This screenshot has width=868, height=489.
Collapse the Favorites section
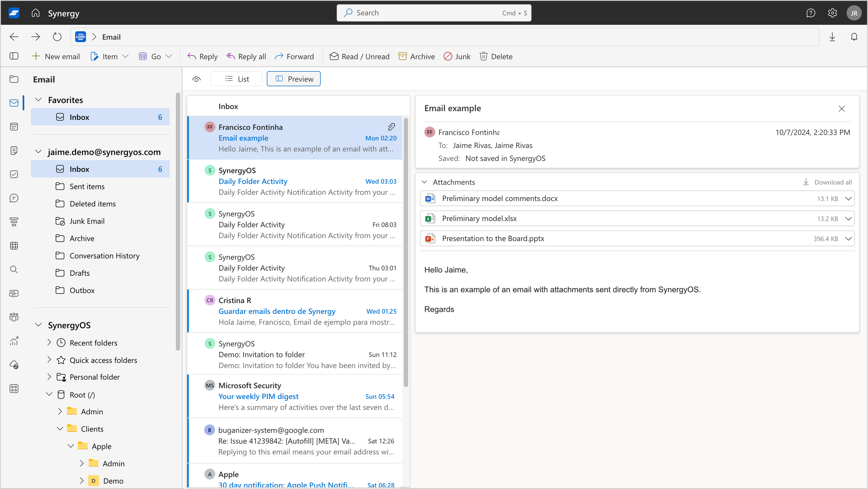coord(38,100)
